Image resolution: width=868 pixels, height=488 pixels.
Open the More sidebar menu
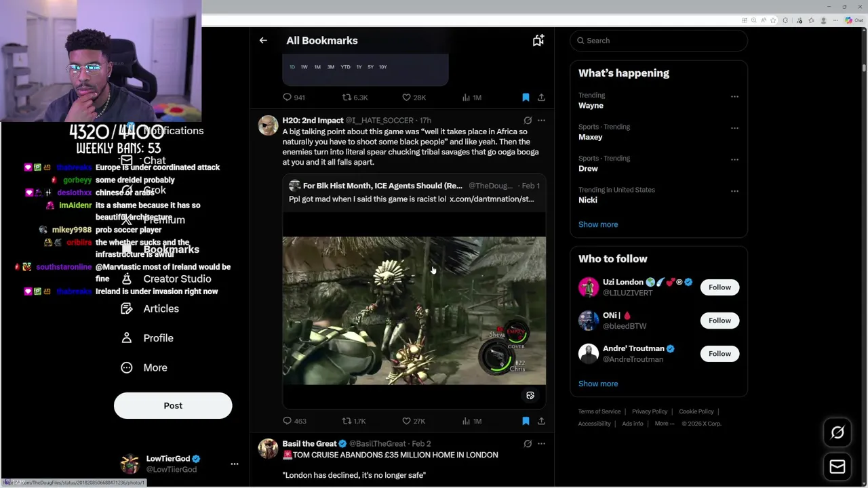pyautogui.click(x=144, y=367)
